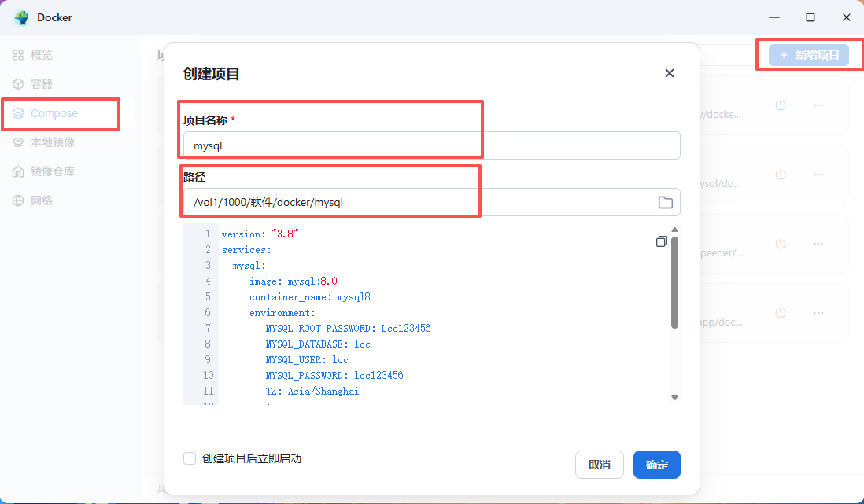The image size is (864, 504).
Task: Click the code editor scroll down arrow
Action: click(674, 398)
